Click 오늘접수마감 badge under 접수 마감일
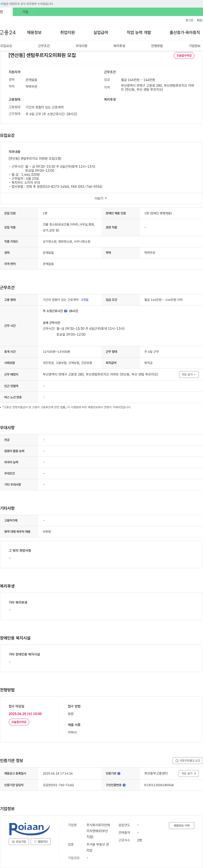 coord(19,722)
